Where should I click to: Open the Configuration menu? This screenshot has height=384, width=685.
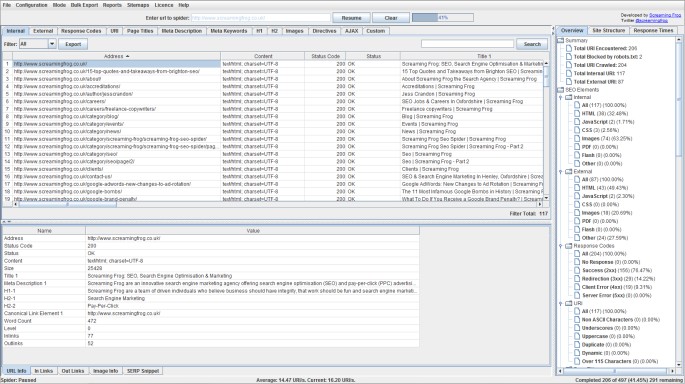tap(31, 5)
